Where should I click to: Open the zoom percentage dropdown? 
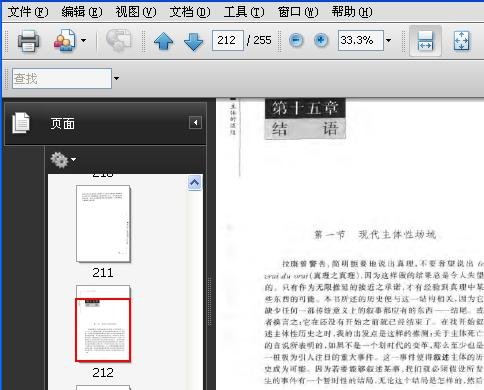[x=388, y=41]
